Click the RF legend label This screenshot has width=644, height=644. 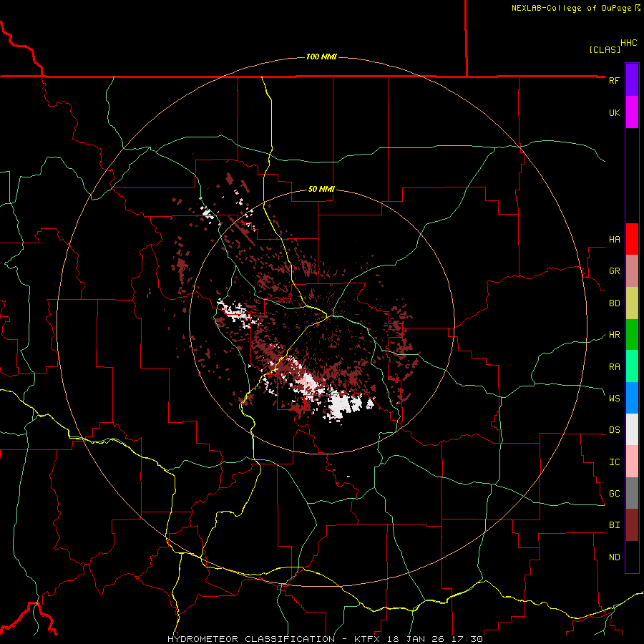614,80
